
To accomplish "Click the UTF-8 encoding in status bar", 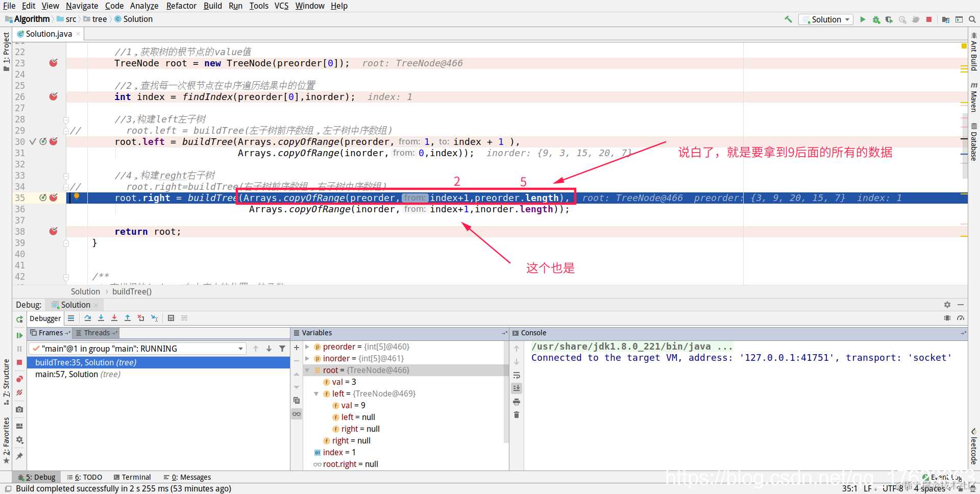I will point(893,488).
